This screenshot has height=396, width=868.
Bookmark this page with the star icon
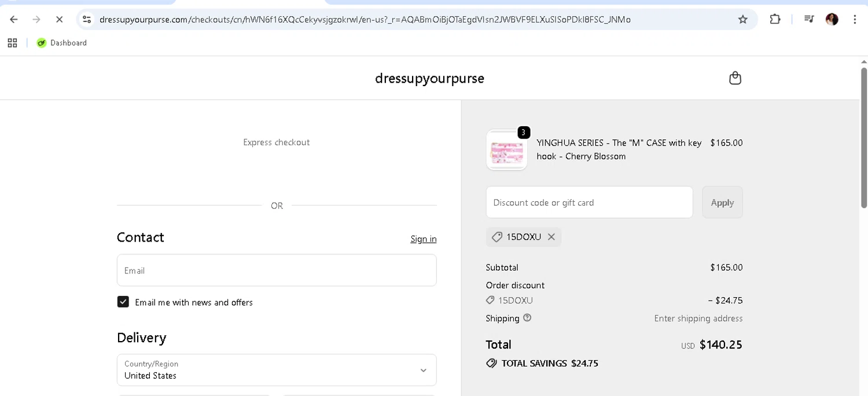[743, 19]
